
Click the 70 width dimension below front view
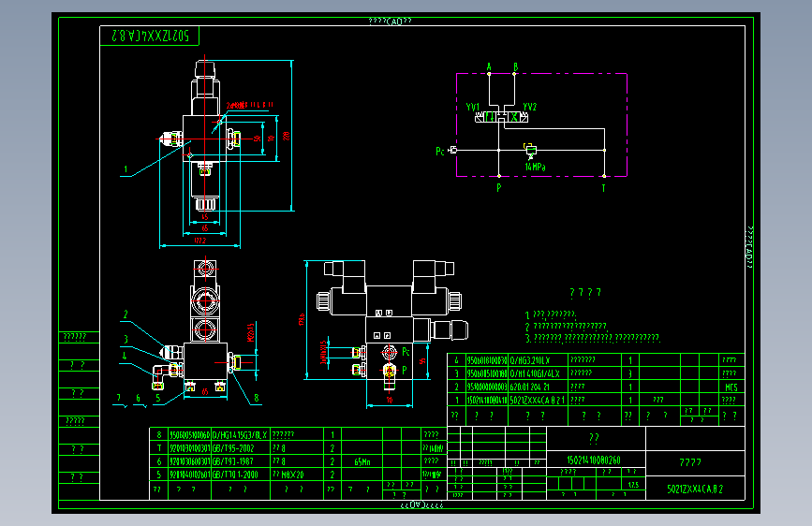(x=390, y=400)
